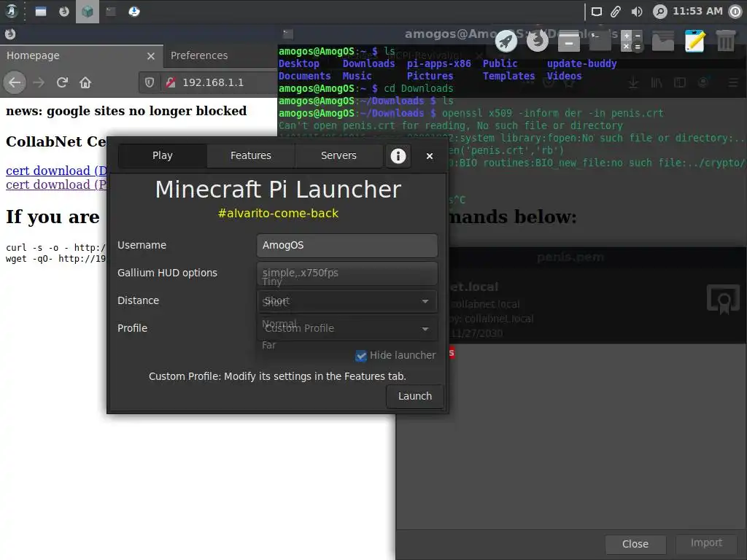Image resolution: width=747 pixels, height=560 pixels.
Task: Switch to the Features tab
Action: pos(251,156)
